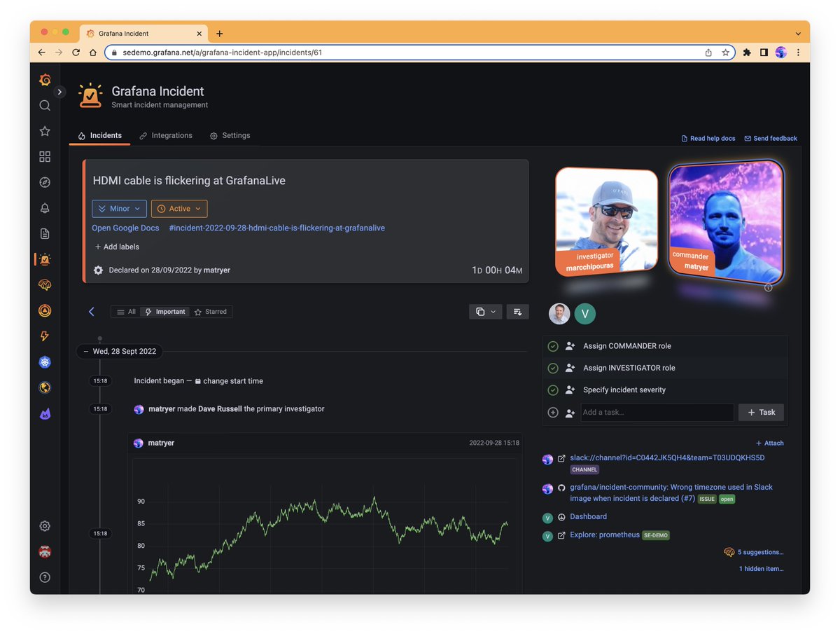Assign user for Specify incident severity task
840x634 pixels.
point(570,390)
